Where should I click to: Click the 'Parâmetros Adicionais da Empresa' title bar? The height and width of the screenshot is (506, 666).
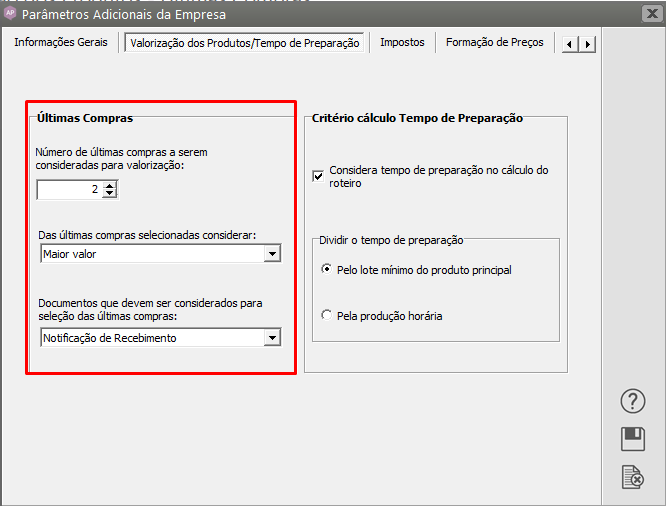coord(300,14)
